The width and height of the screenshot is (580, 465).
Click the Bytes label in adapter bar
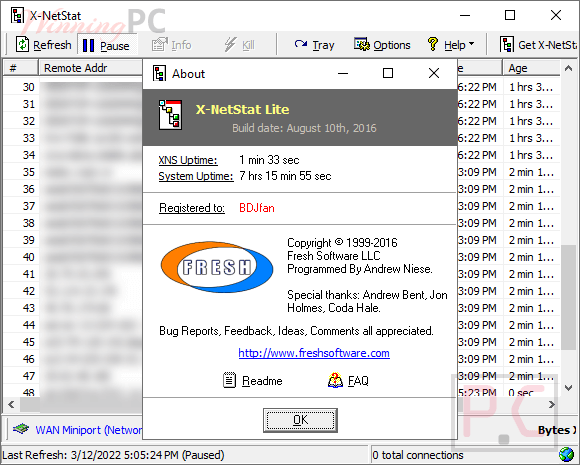click(557, 430)
